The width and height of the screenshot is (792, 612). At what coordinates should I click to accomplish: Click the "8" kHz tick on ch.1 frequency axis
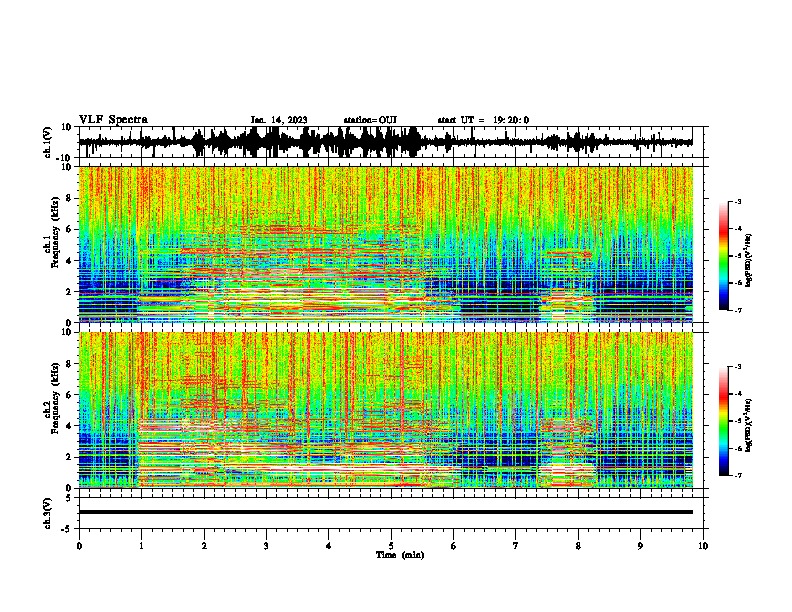[69, 198]
